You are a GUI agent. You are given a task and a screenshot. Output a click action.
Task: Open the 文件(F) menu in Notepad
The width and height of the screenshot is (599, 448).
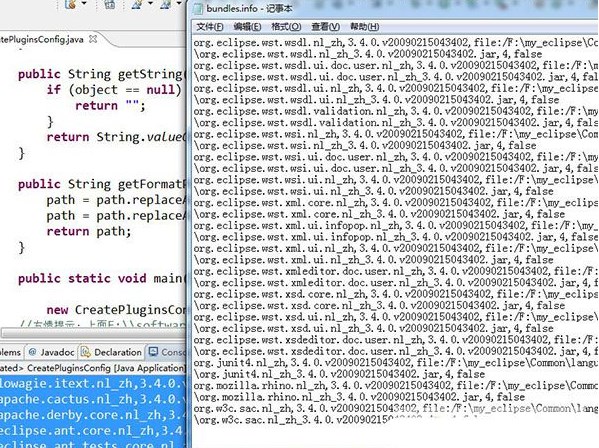210,27
